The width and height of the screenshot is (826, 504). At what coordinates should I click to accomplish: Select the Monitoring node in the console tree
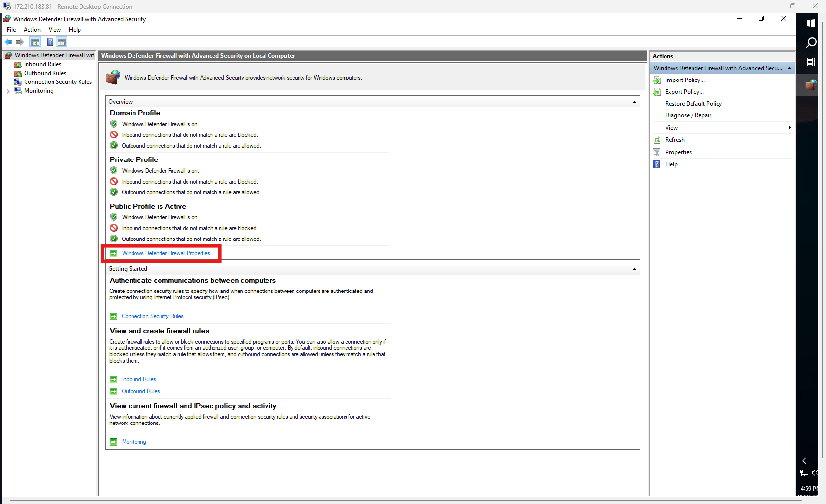(39, 91)
